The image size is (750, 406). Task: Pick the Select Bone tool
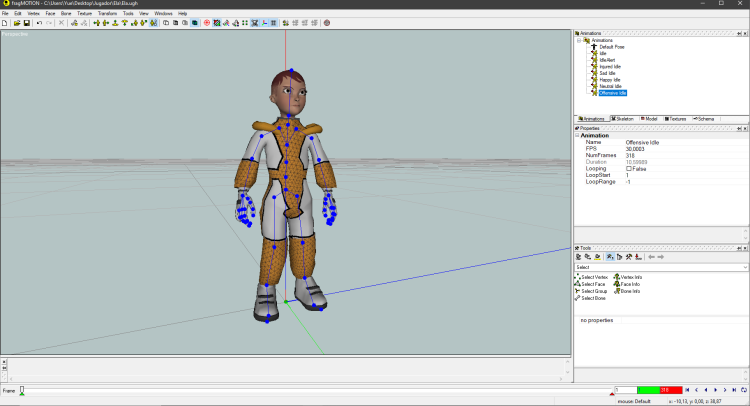593,298
